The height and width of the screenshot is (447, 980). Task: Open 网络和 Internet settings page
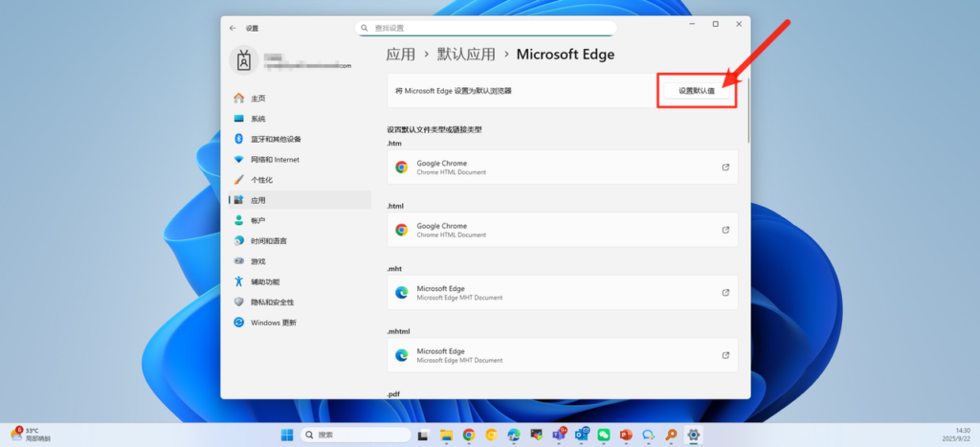tap(275, 159)
